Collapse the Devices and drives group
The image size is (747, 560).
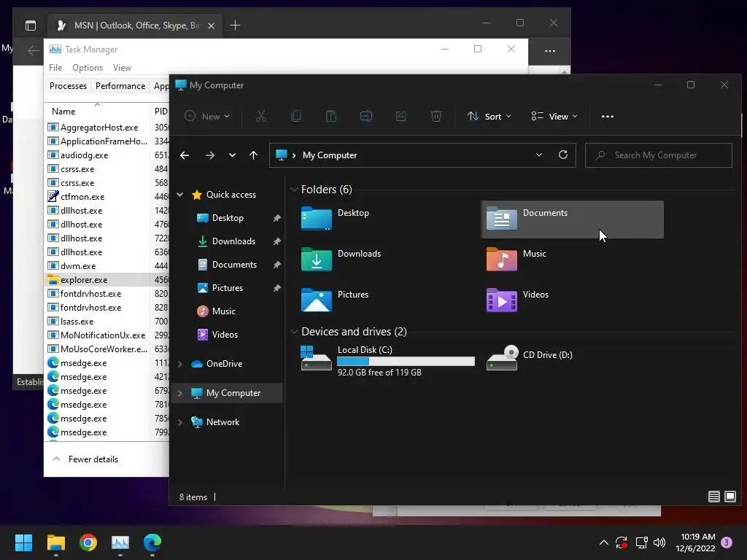pyautogui.click(x=294, y=332)
